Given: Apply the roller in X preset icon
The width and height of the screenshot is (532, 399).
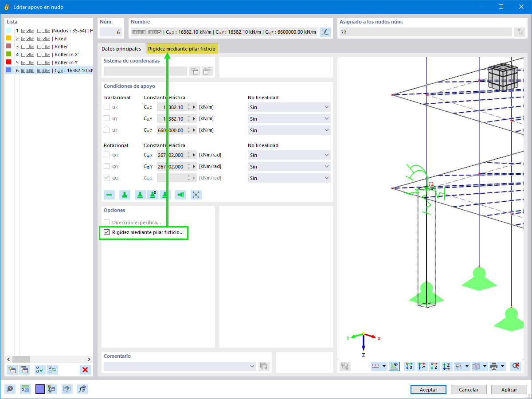Looking at the screenshot, I should (153, 195).
